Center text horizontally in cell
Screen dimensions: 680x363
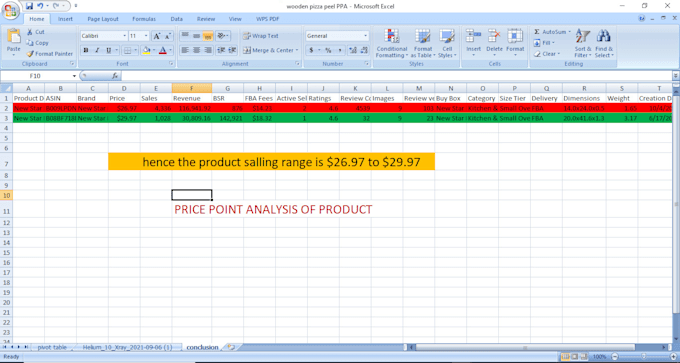pos(196,50)
